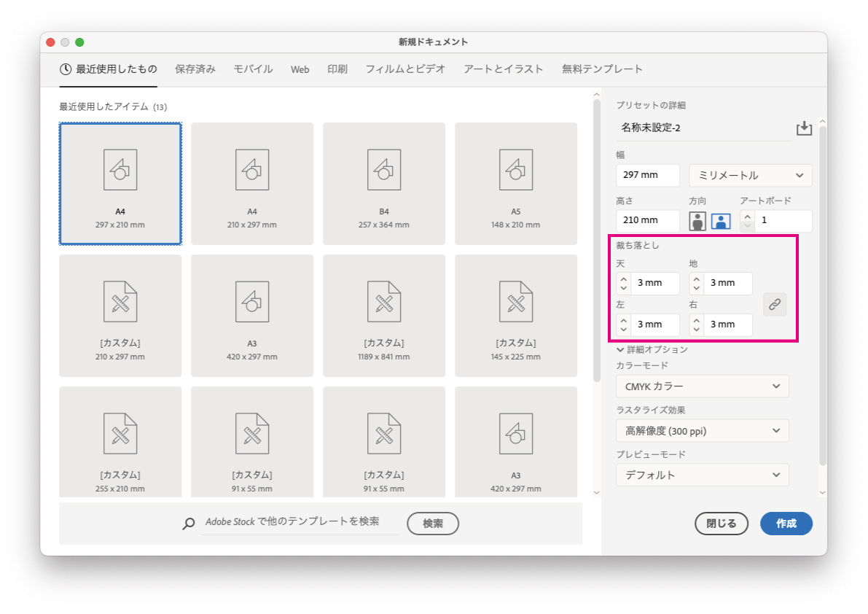
Task: Switch to the モバイル tab
Action: (x=253, y=69)
